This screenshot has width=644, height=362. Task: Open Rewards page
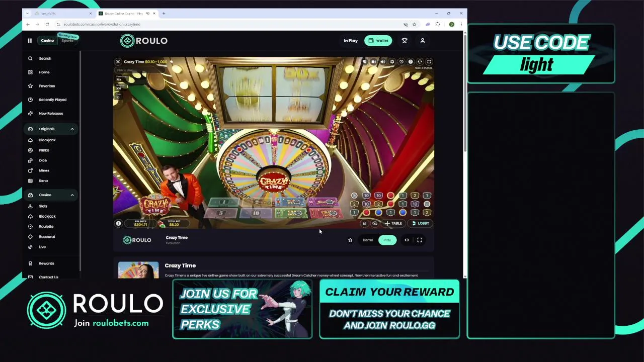click(x=46, y=263)
